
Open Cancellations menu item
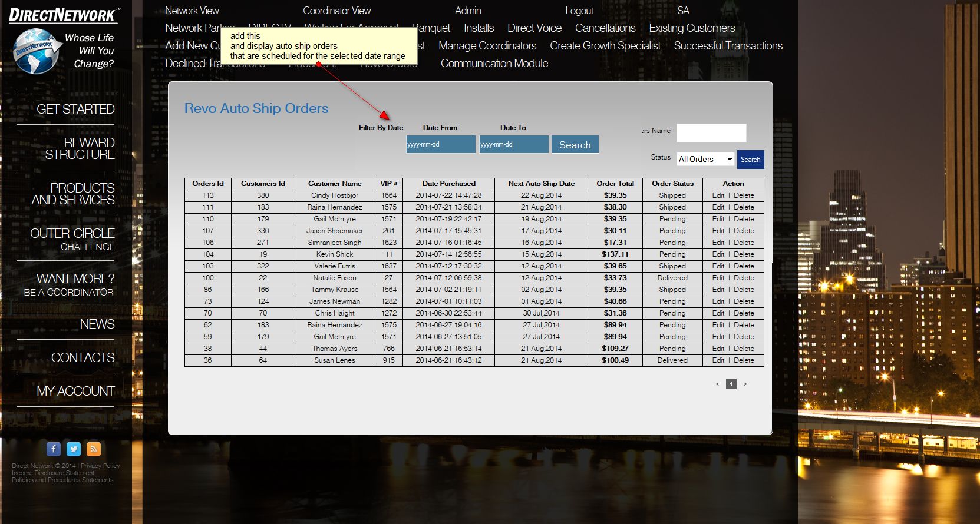605,28
